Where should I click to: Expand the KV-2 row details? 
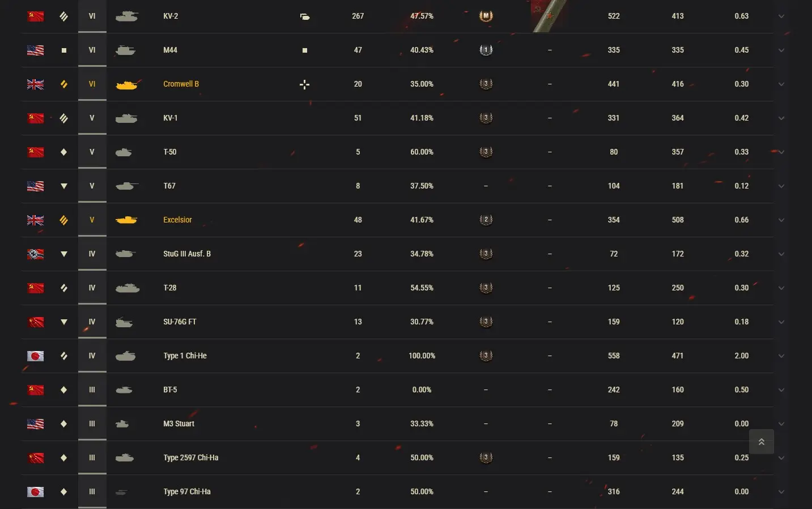coord(781,16)
